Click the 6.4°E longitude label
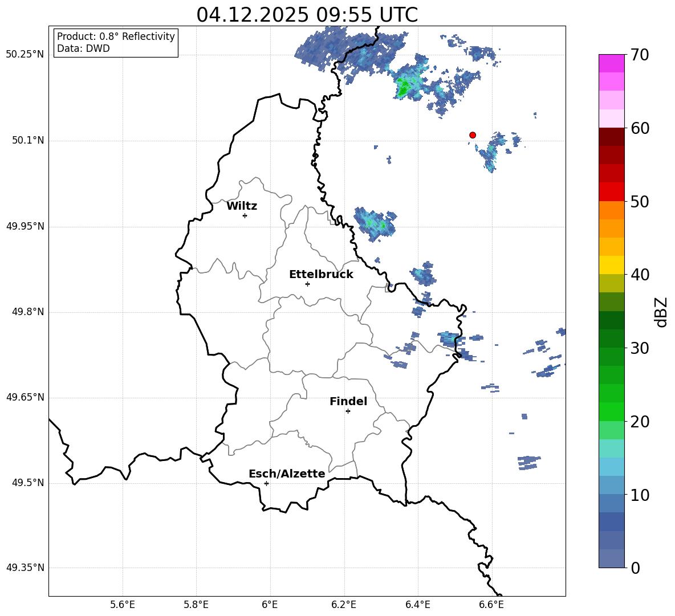The height and width of the screenshot is (616, 675). [x=417, y=605]
